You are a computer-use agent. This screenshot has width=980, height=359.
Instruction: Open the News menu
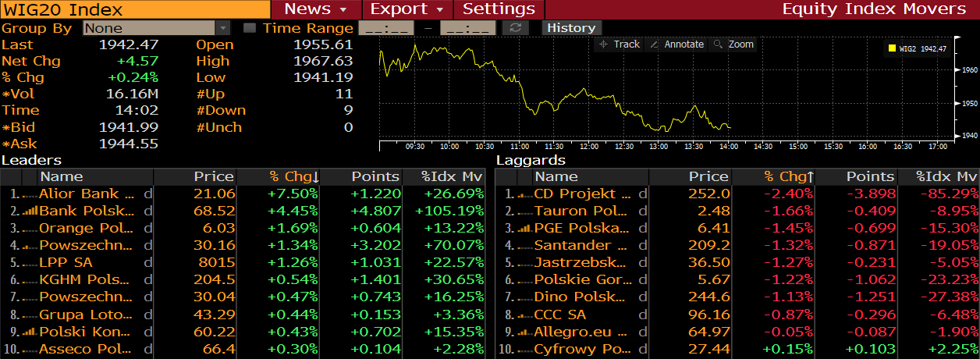point(316,9)
